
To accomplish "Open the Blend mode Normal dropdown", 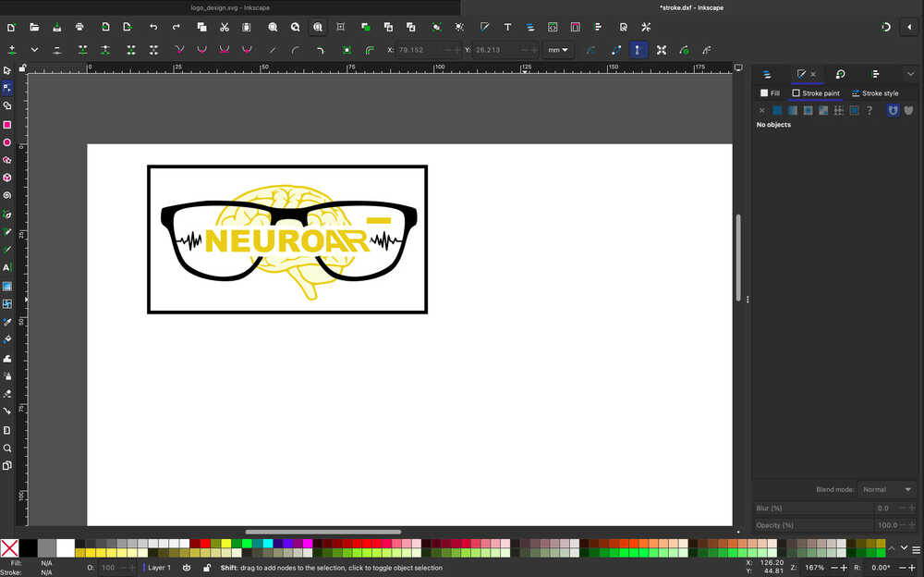I will point(886,489).
